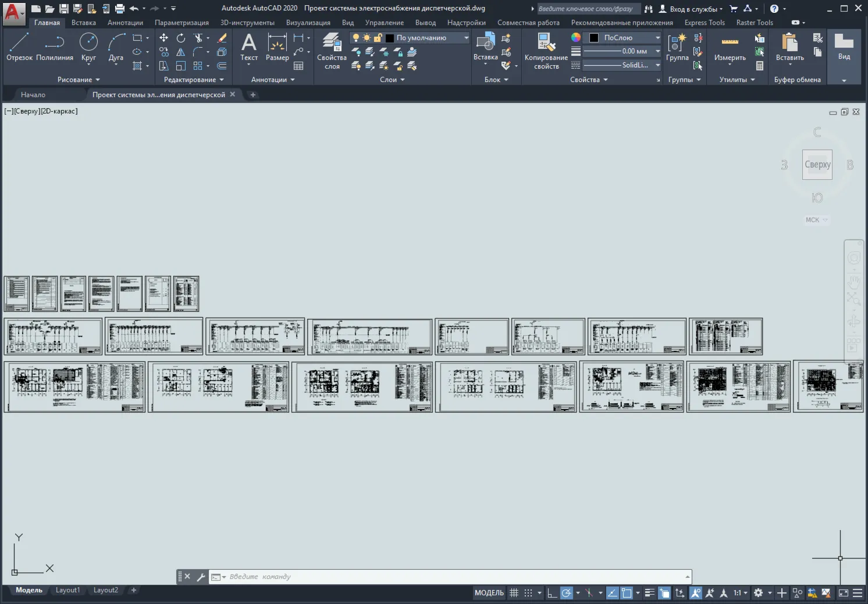Select the Erase tool icon

[x=222, y=38]
